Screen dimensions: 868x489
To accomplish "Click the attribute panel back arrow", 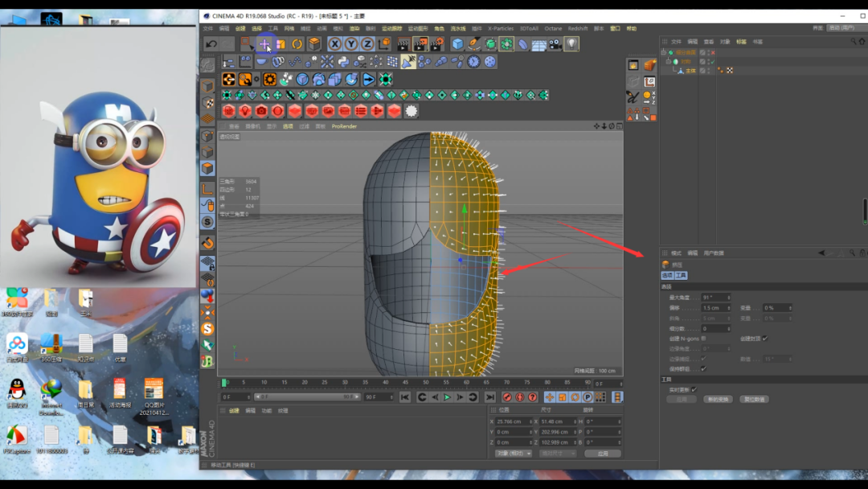I will coord(821,253).
